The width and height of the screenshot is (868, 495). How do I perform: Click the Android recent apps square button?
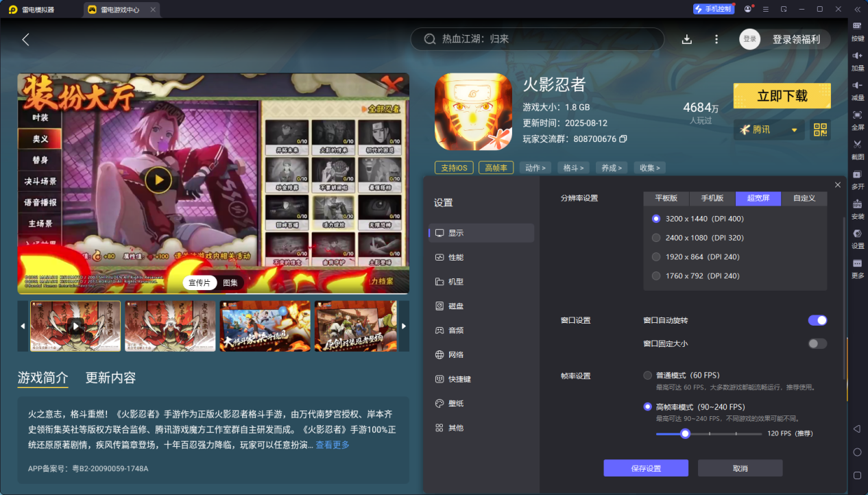click(857, 475)
